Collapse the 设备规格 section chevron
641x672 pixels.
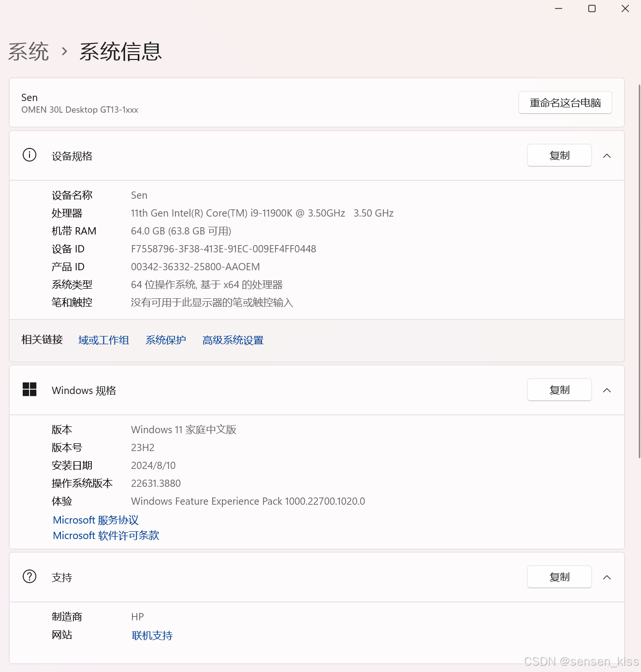pos(607,156)
